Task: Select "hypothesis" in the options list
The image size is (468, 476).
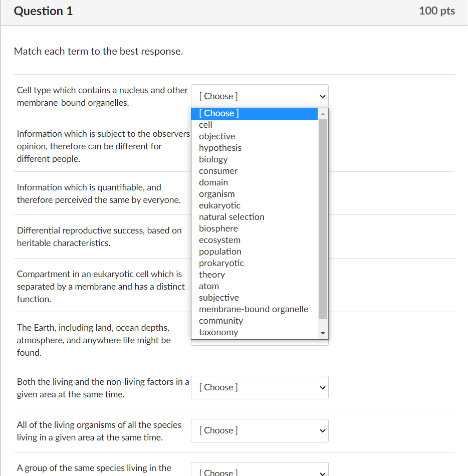Action: click(x=220, y=148)
